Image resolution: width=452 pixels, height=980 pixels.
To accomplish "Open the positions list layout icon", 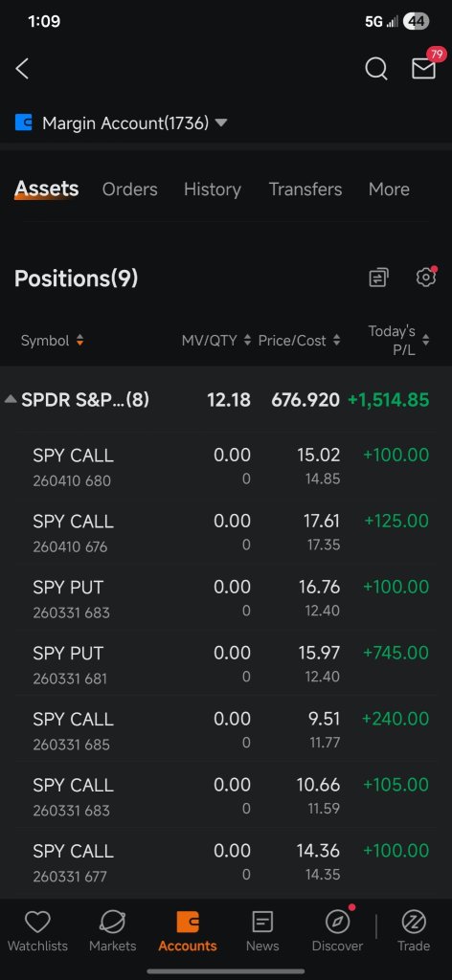I will pyautogui.click(x=378, y=278).
